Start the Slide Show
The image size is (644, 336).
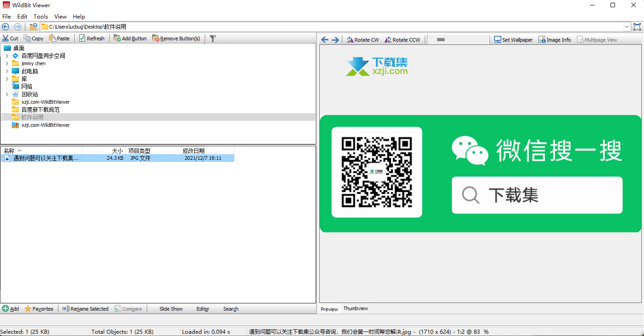coord(171,309)
